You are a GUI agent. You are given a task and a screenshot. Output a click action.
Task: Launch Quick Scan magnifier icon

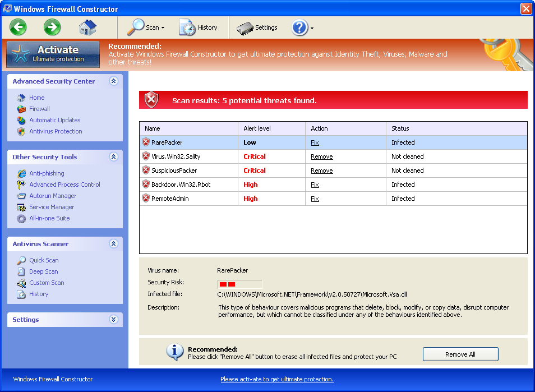(x=21, y=260)
